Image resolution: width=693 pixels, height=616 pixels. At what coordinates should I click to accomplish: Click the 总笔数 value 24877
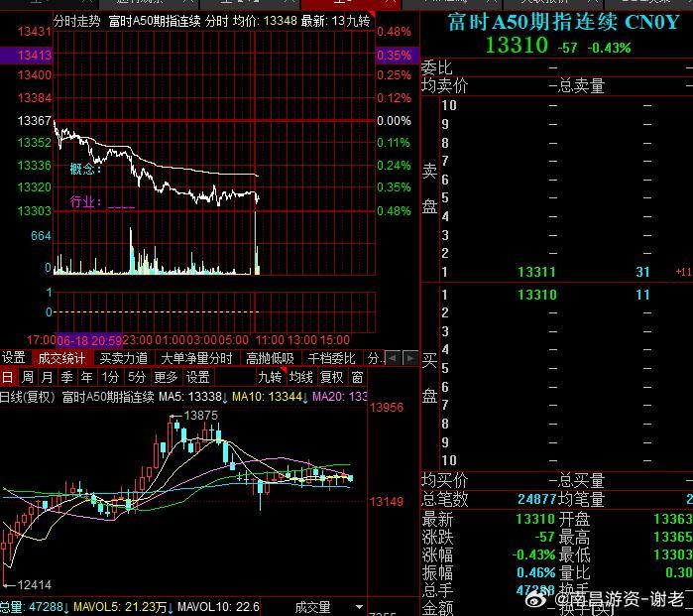(536, 499)
